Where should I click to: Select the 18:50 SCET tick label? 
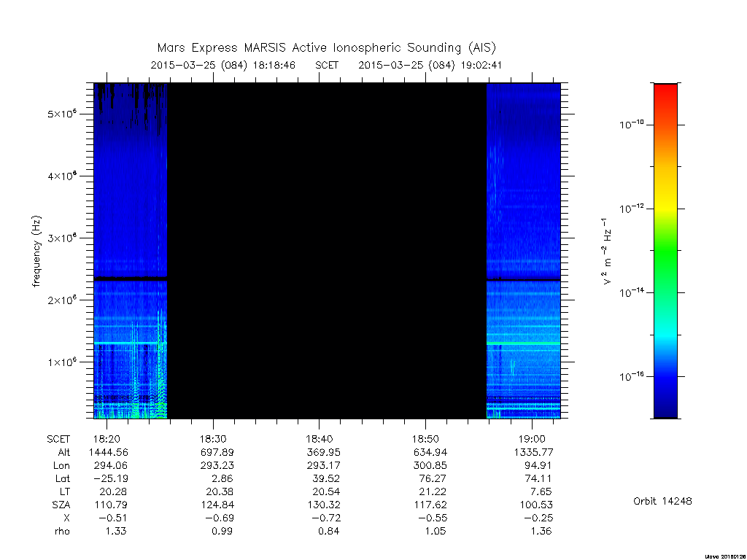point(425,439)
